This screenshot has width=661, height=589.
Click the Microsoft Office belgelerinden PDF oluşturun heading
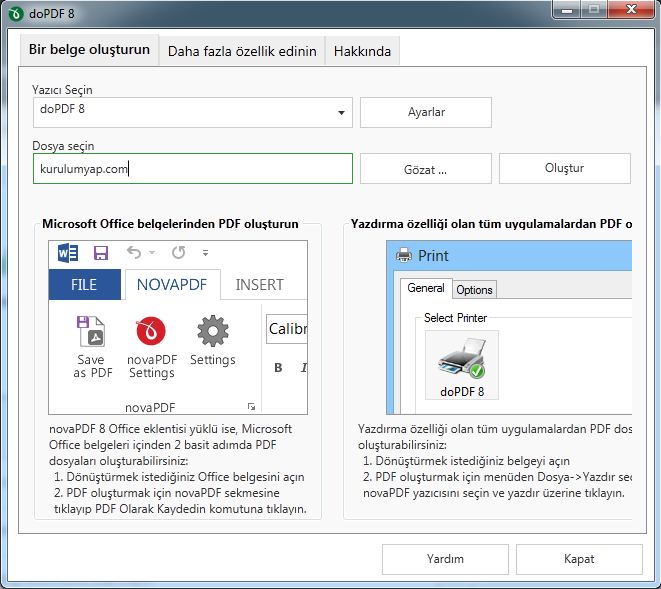pyautogui.click(x=170, y=223)
